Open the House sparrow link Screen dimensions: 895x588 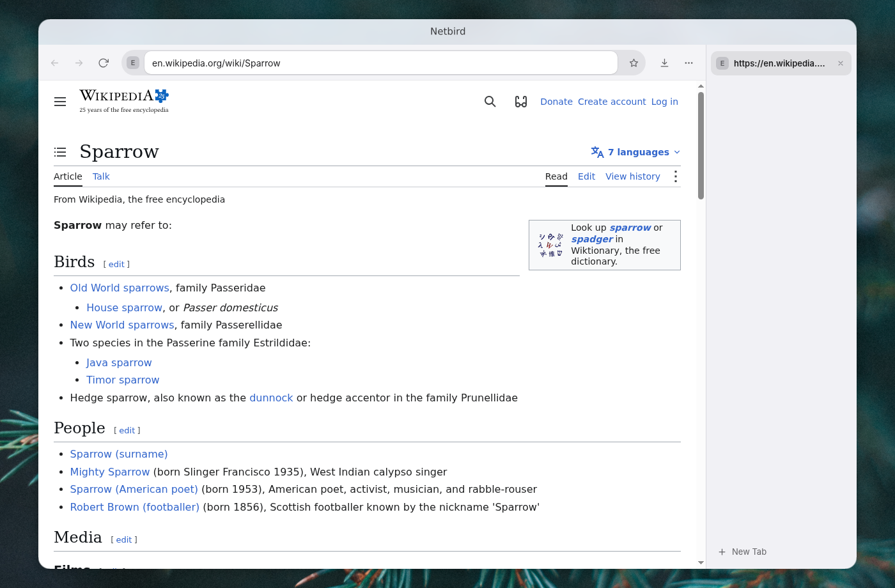125,307
